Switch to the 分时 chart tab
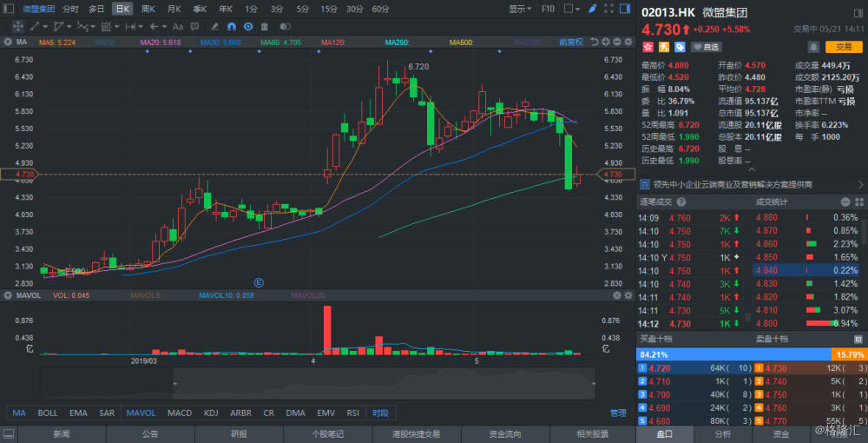This screenshot has height=443, width=868. [x=70, y=9]
